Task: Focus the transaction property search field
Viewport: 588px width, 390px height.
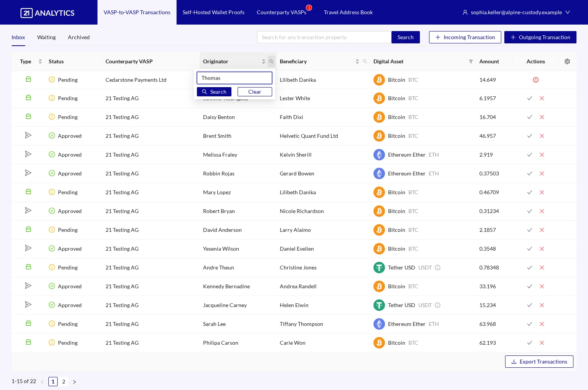Action: click(x=324, y=37)
